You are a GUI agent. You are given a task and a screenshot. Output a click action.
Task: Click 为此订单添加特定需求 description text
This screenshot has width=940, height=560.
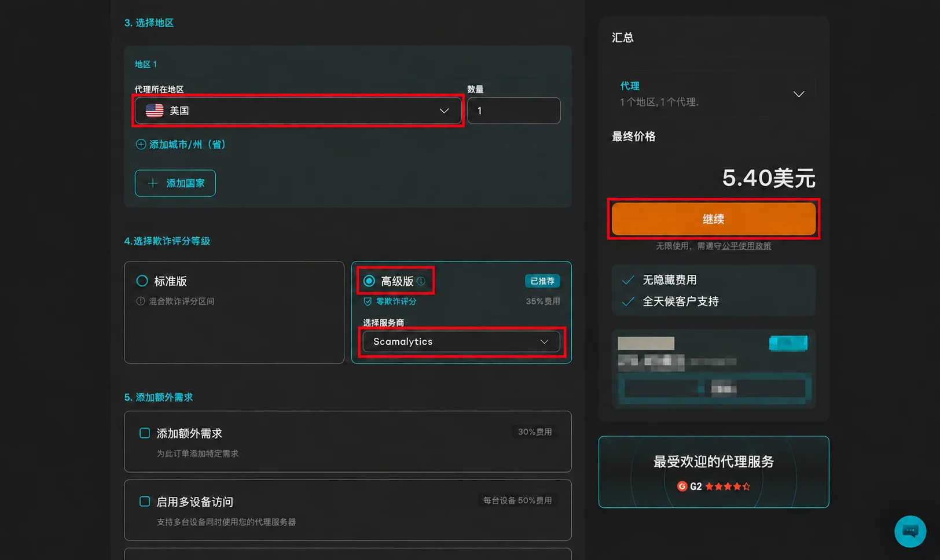point(197,454)
